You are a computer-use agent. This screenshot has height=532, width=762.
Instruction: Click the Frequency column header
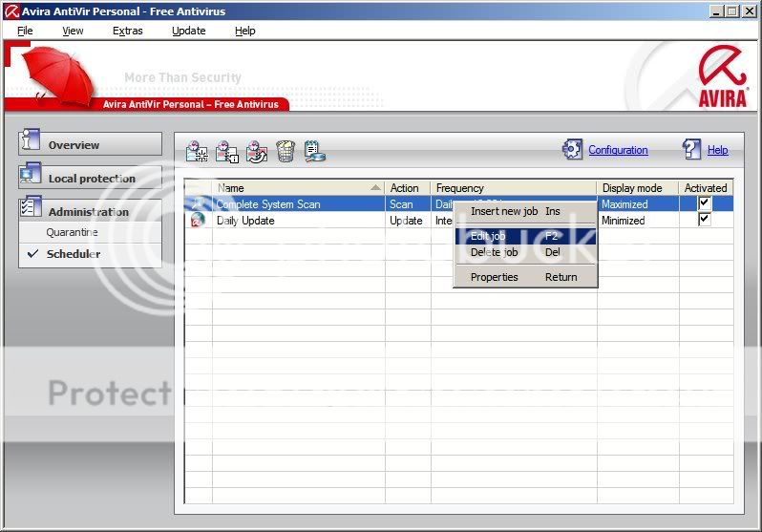(x=513, y=188)
